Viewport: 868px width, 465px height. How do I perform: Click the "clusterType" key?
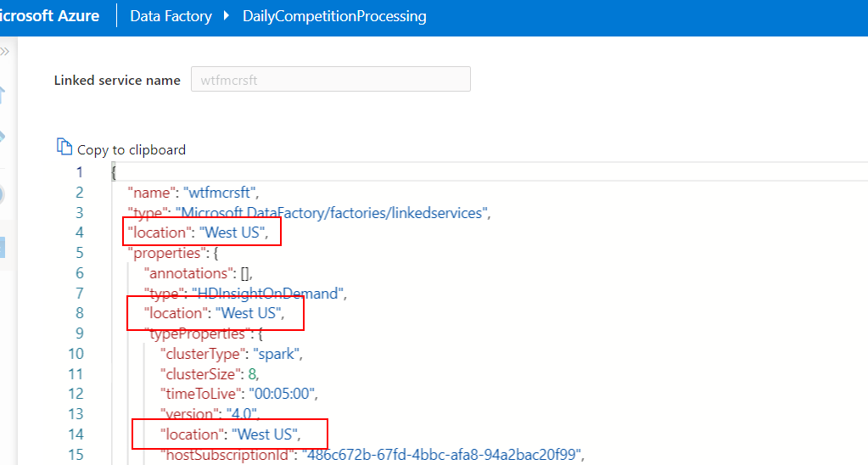pos(203,354)
